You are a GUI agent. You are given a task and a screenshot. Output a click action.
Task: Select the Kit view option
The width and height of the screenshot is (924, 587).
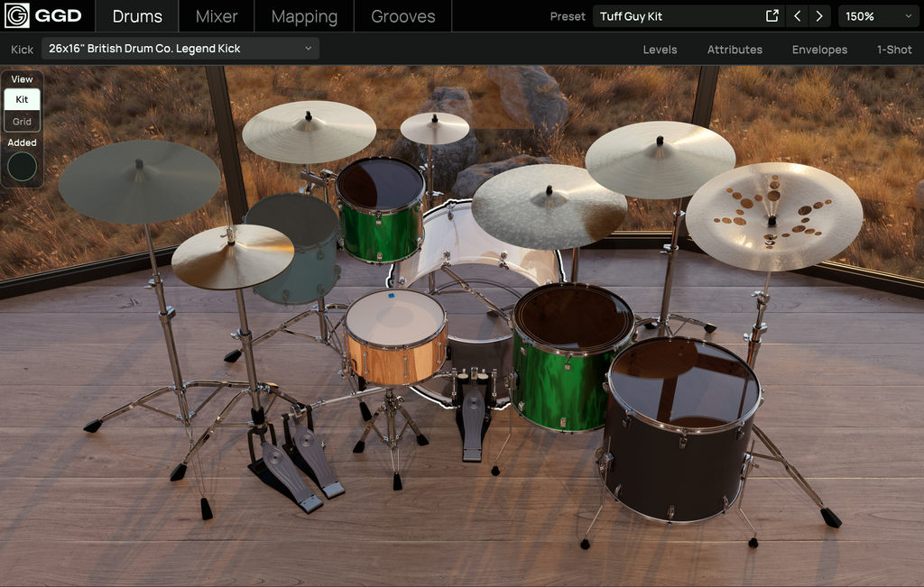pyautogui.click(x=22, y=99)
